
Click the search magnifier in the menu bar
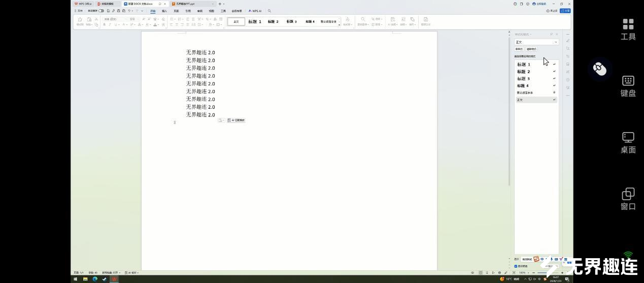(x=269, y=11)
